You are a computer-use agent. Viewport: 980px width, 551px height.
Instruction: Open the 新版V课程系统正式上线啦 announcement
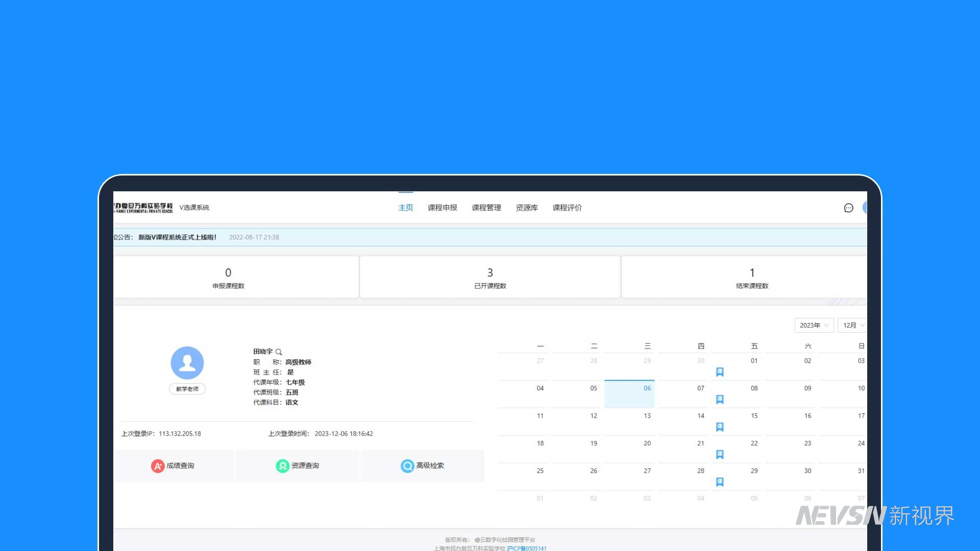click(x=177, y=237)
